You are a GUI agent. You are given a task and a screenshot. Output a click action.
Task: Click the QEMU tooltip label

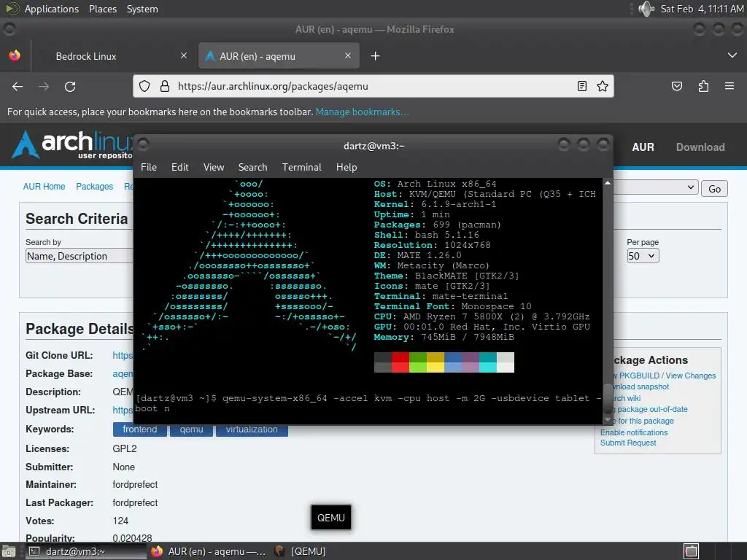331,518
